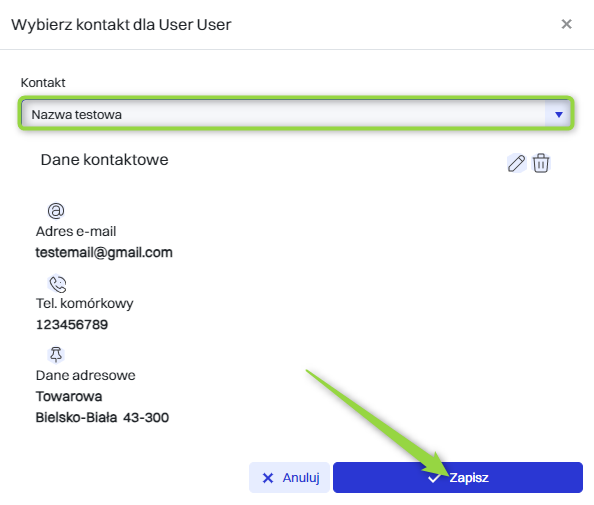The height and width of the screenshot is (505, 594).
Task: Click the @ email icon
Action: 56,211
